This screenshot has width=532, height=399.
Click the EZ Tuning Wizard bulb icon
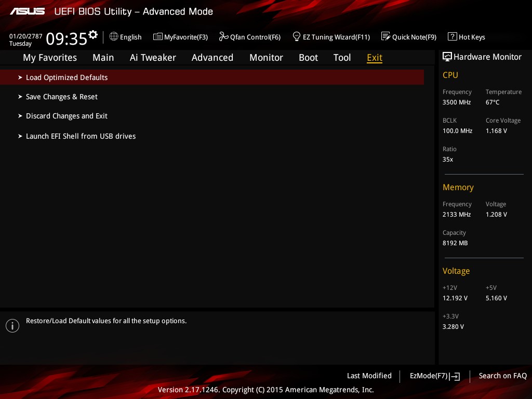coord(296,36)
